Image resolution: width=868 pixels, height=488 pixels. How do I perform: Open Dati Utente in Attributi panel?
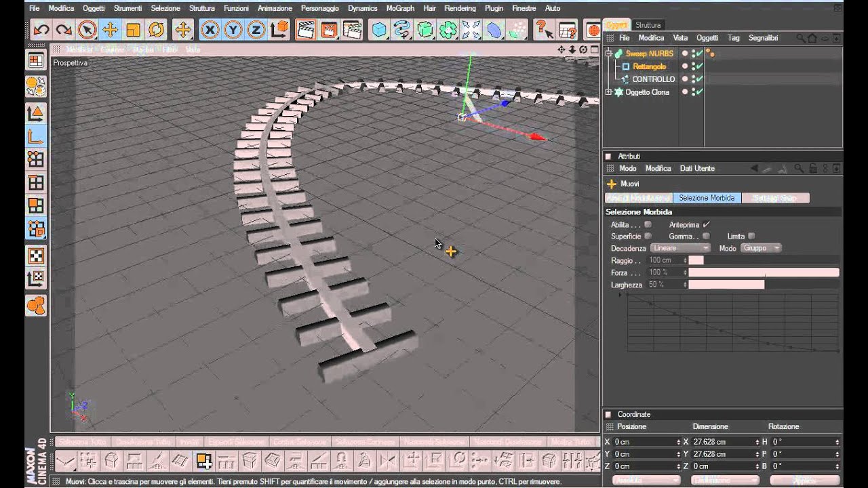click(x=697, y=168)
